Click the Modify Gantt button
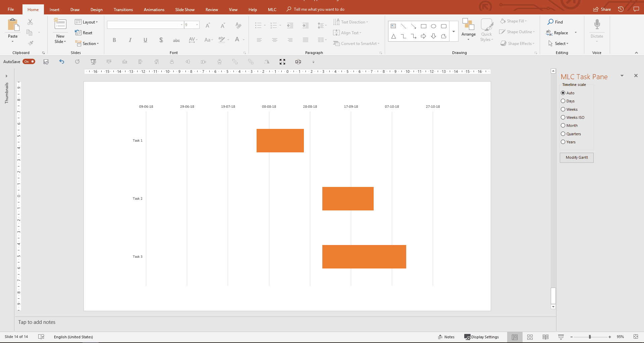644x343 pixels. (x=576, y=157)
